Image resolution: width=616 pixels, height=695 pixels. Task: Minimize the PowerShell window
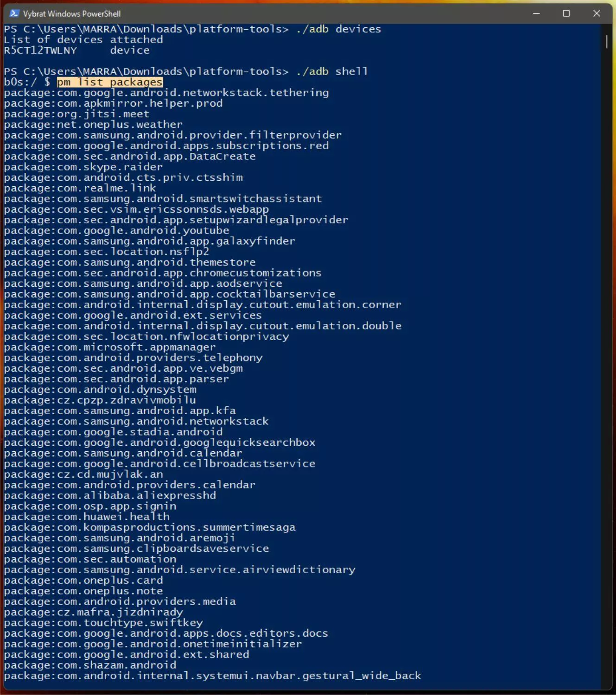coord(536,13)
